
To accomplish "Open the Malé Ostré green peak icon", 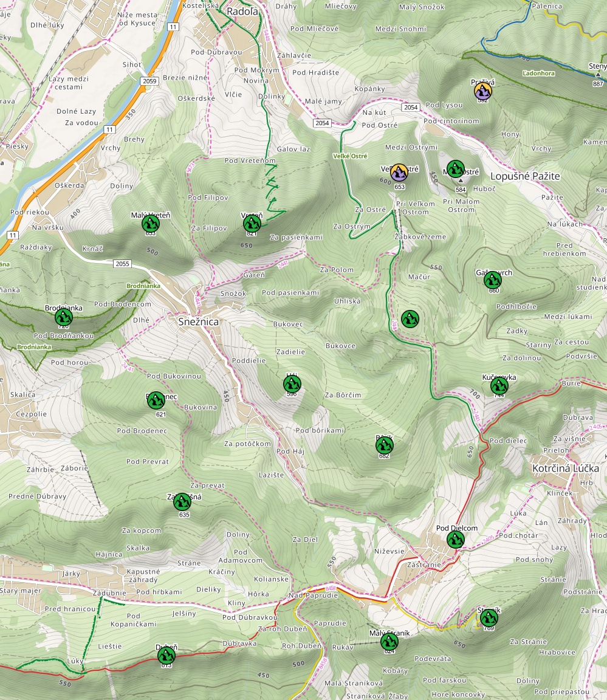I will coord(456,168).
